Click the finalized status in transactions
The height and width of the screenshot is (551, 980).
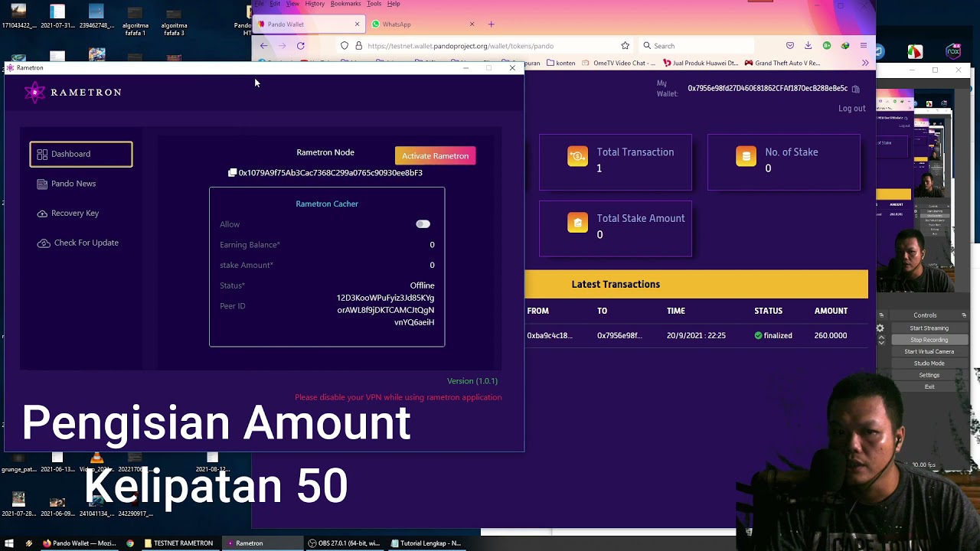[773, 335]
